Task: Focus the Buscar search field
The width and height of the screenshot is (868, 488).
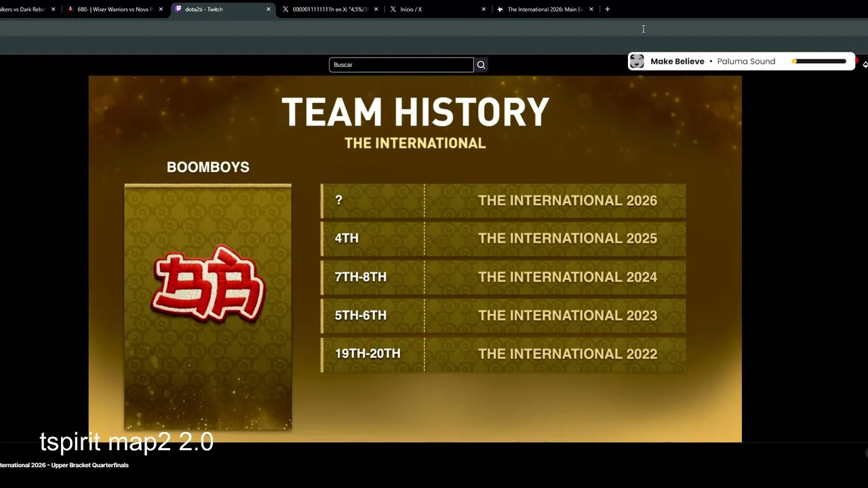Action: 401,65
